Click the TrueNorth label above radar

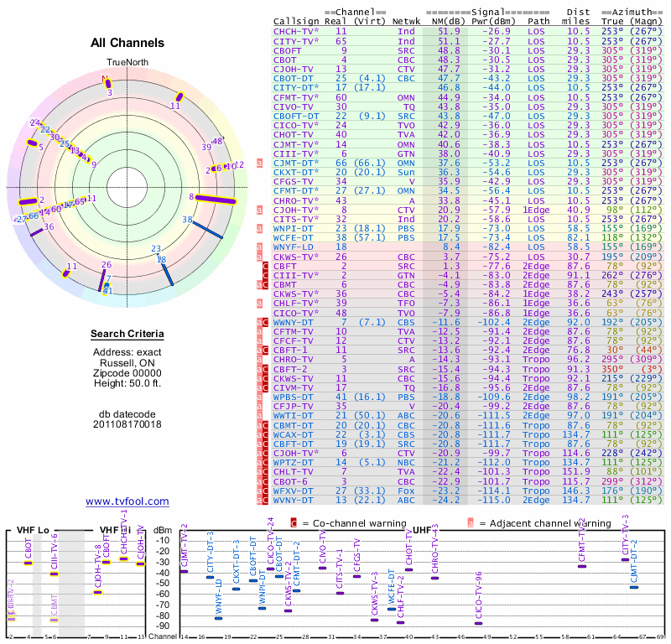(127, 63)
